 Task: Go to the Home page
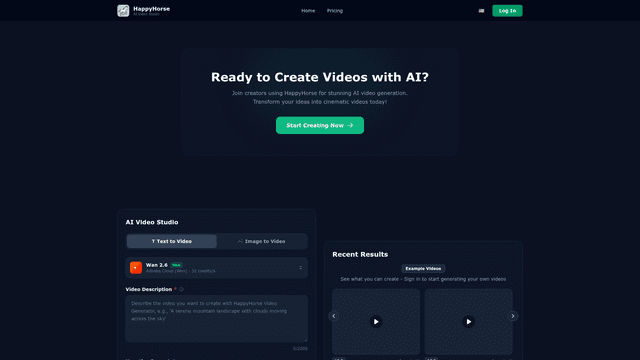pos(308,11)
